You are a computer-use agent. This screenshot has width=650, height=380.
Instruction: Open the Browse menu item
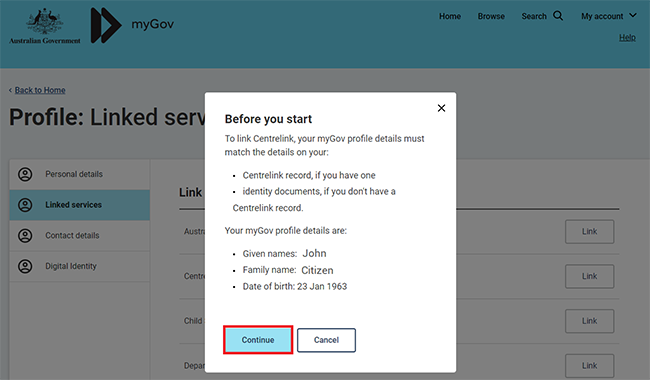491,16
